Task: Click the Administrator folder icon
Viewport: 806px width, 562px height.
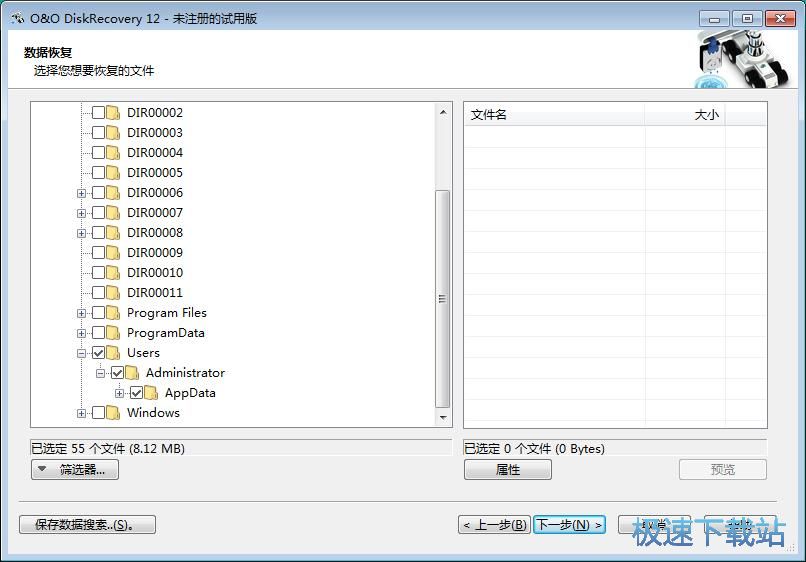Action: coord(132,373)
